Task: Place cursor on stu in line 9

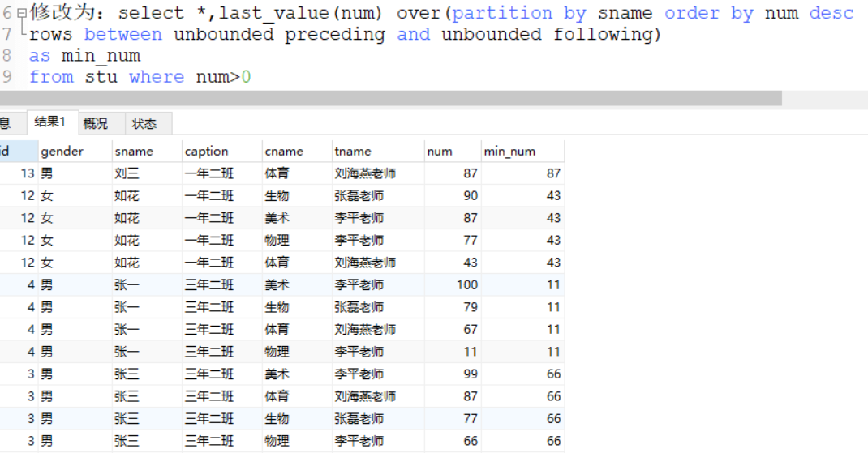Action: 101,77
